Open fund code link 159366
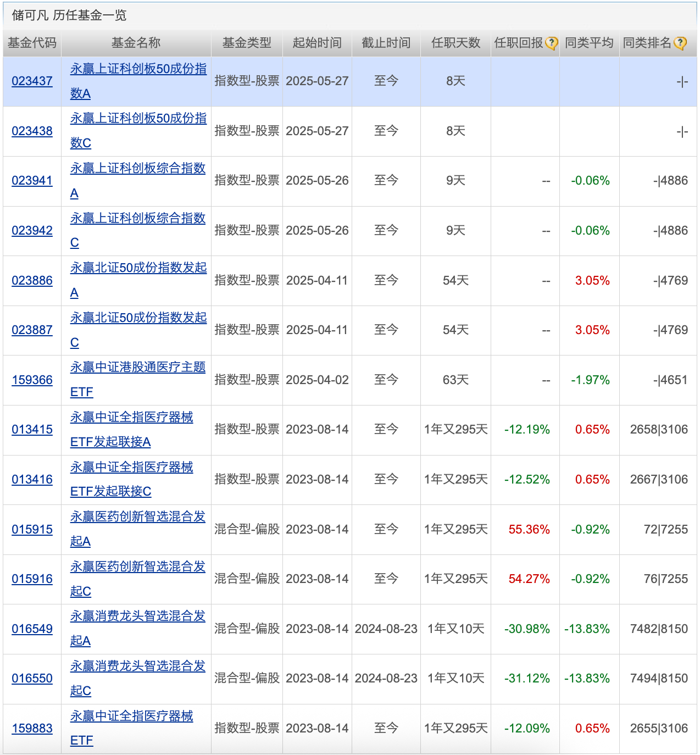 32,380
